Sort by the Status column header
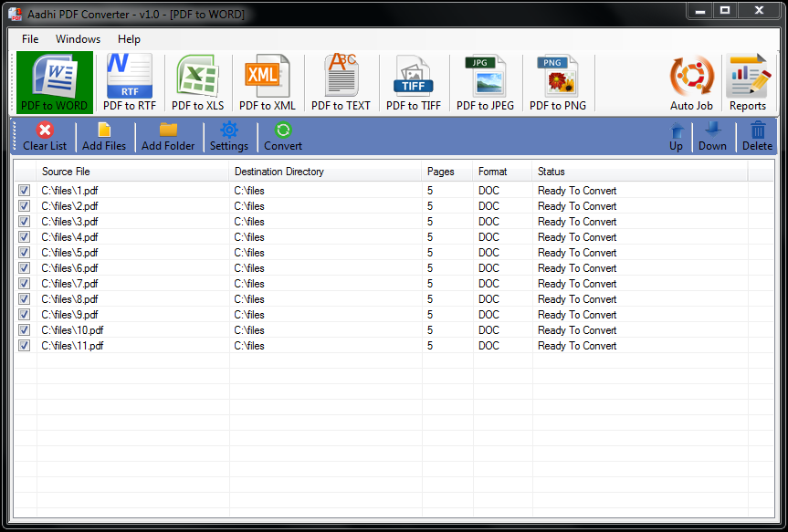Image resolution: width=788 pixels, height=532 pixels. pyautogui.click(x=640, y=172)
